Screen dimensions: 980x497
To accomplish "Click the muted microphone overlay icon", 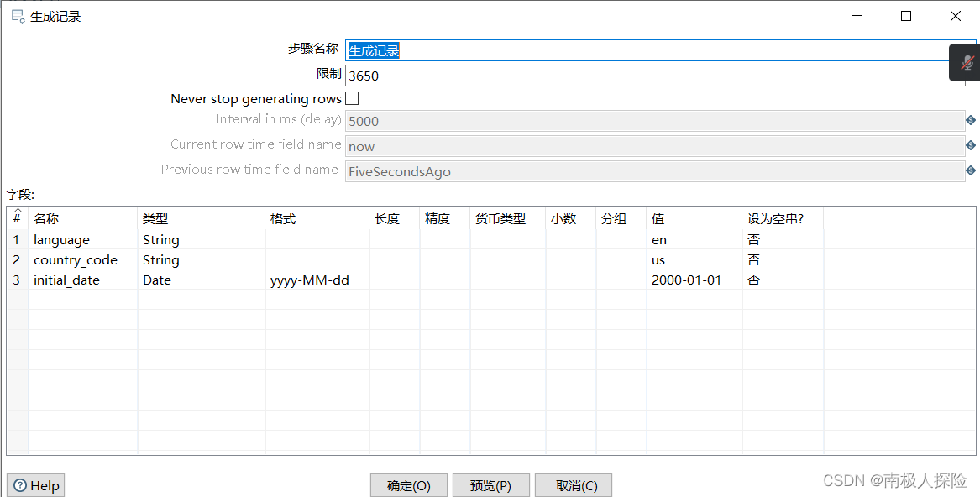I will point(967,62).
